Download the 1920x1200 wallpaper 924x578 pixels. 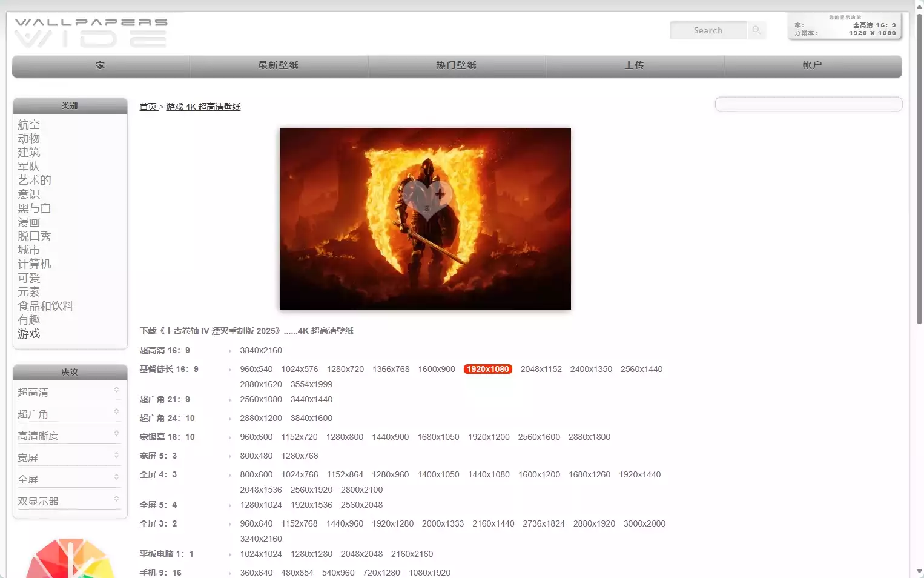point(489,437)
